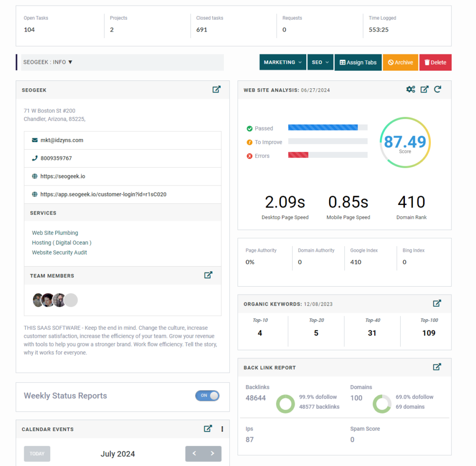Open the Web Site Plumbing service link
This screenshot has width=476, height=466.
(x=55, y=233)
